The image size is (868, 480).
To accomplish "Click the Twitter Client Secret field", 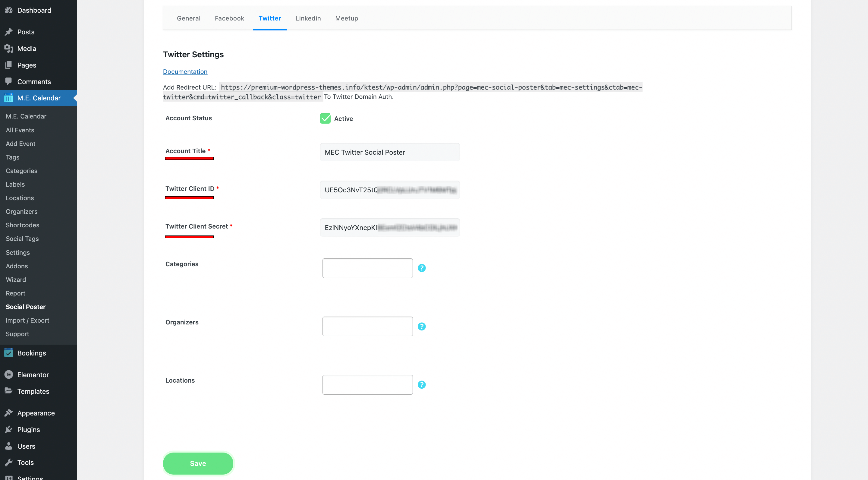I will (x=389, y=228).
